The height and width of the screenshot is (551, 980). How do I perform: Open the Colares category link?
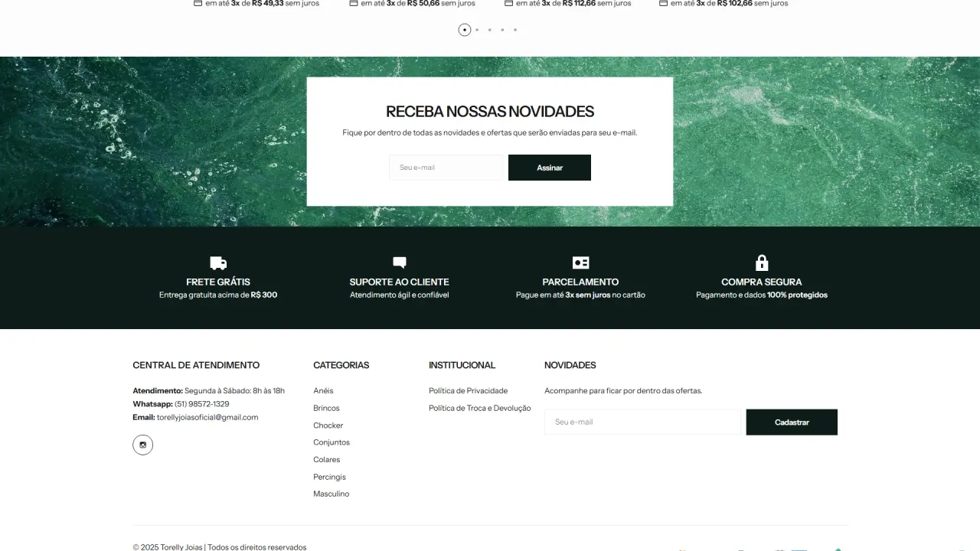tap(327, 460)
